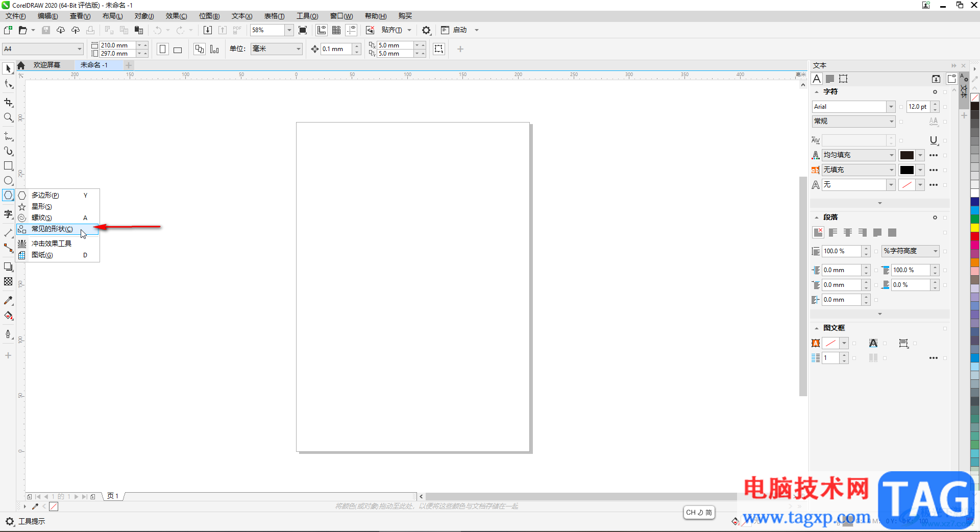Choose 星形 from flyout

point(58,207)
